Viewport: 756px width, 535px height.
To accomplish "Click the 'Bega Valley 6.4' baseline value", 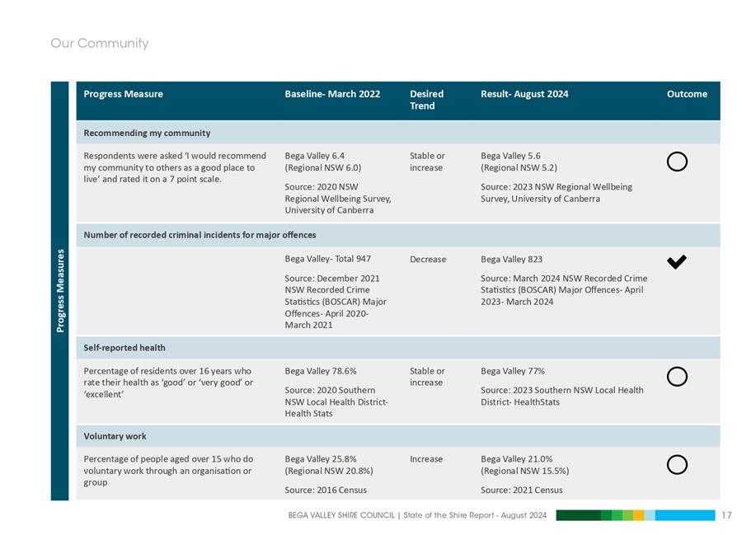I will tap(314, 156).
